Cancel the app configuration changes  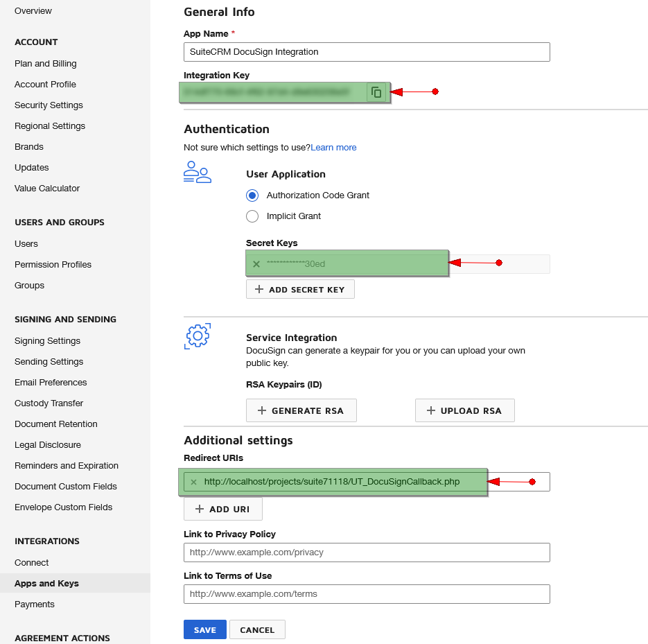tap(257, 629)
